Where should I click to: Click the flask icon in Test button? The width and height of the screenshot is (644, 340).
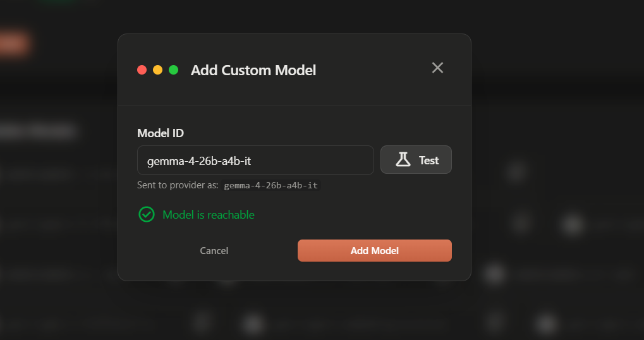tap(403, 160)
